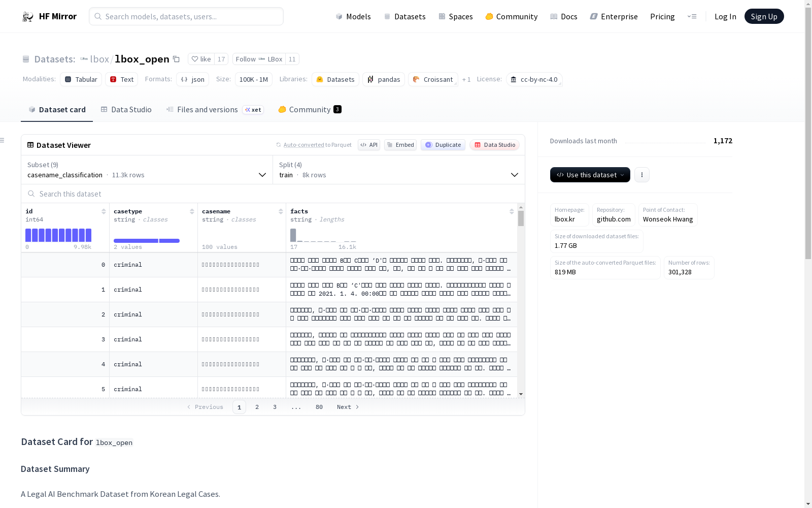Open Files and versions tab
This screenshot has width=812, height=508.
tap(215, 110)
